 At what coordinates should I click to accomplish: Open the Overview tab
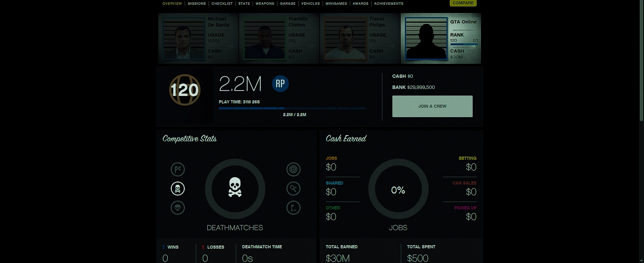pos(172,4)
